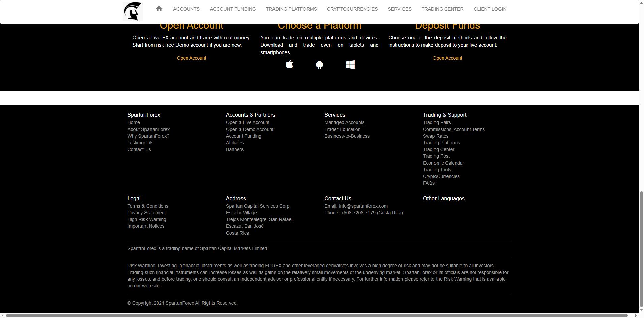This screenshot has height=318, width=644.
Task: Select the Apple platform icon
Action: point(289,64)
